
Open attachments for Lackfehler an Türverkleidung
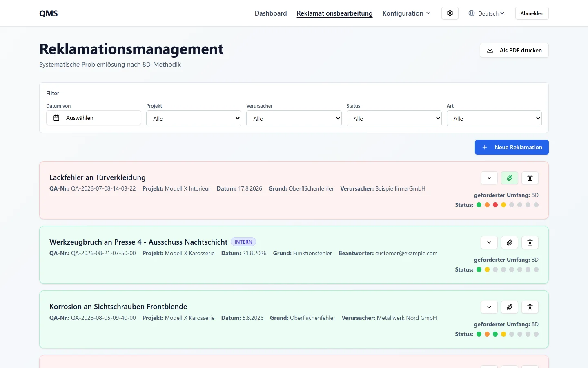pos(510,178)
